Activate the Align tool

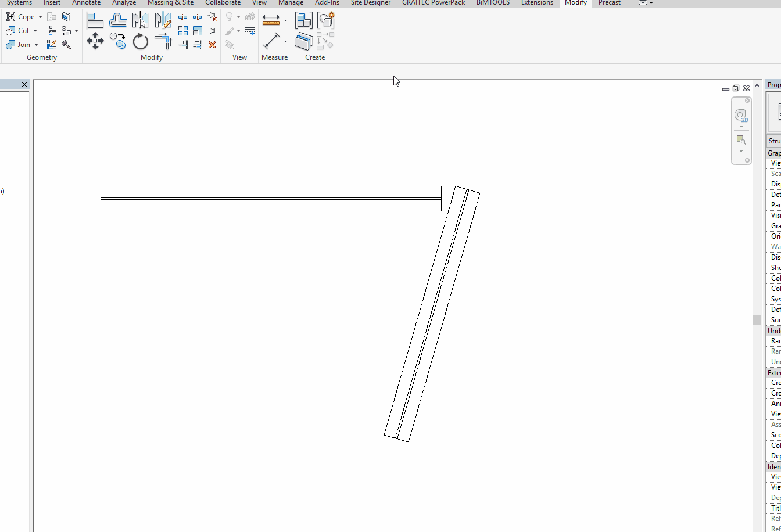point(95,19)
